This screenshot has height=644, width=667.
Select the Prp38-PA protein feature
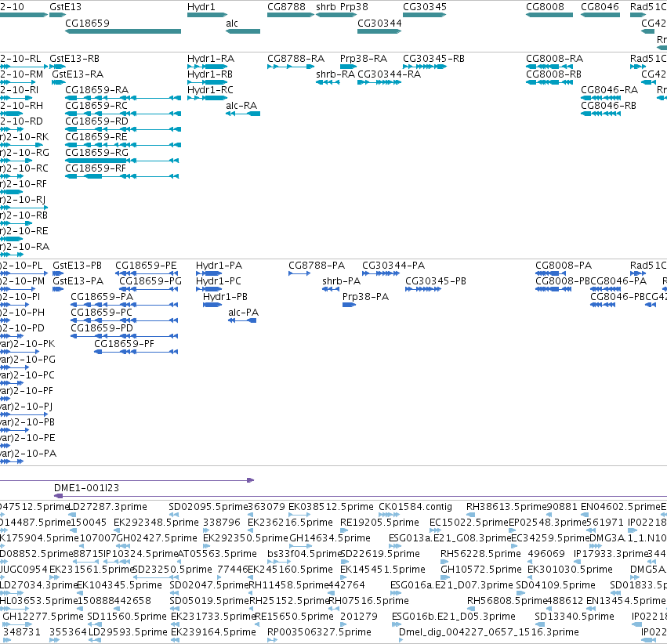[349, 305]
